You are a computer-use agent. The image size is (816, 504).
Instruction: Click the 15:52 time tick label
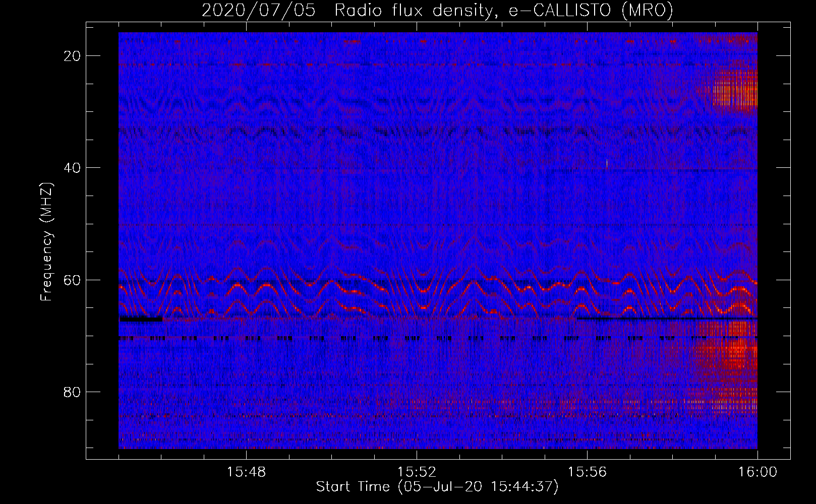click(417, 472)
